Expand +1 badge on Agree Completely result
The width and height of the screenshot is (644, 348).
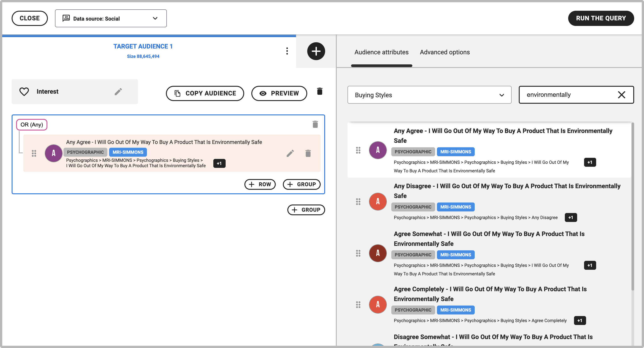click(x=580, y=321)
